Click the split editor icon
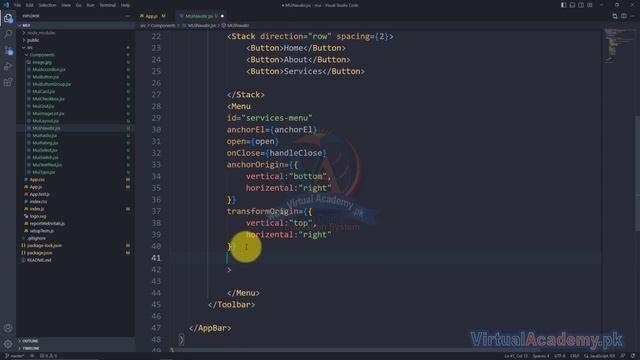The height and width of the screenshot is (360, 640). (x=624, y=16)
